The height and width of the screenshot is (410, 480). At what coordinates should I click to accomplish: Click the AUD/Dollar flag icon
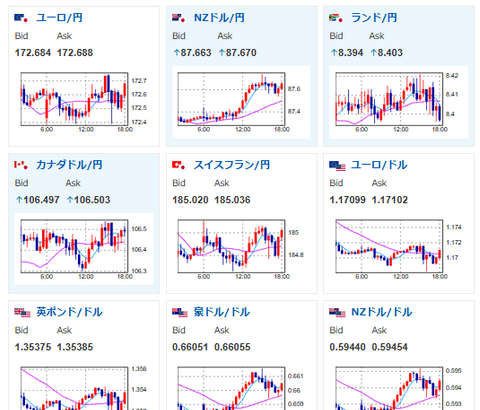pyautogui.click(x=180, y=312)
